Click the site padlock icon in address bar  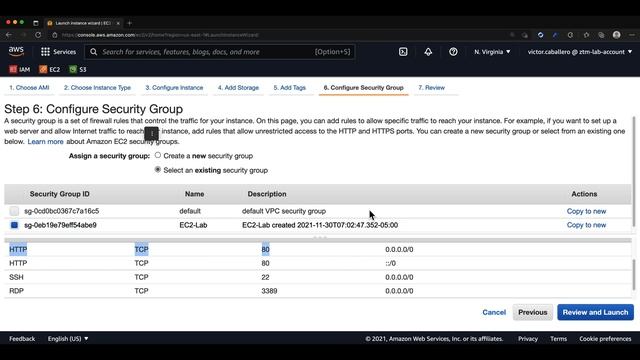click(55, 35)
